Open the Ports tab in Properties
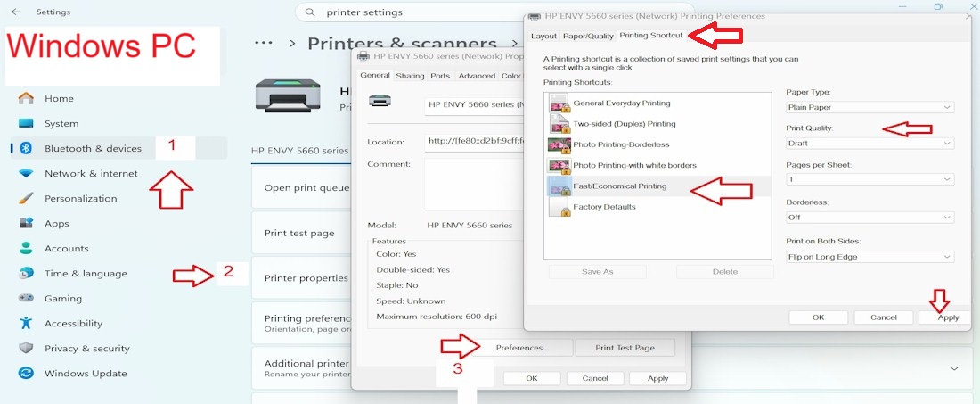 click(440, 76)
